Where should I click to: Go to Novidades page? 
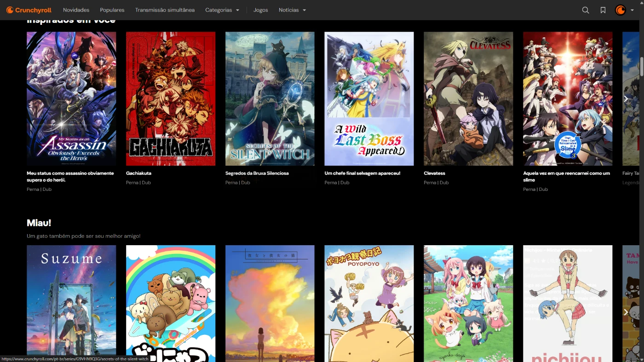(x=76, y=10)
